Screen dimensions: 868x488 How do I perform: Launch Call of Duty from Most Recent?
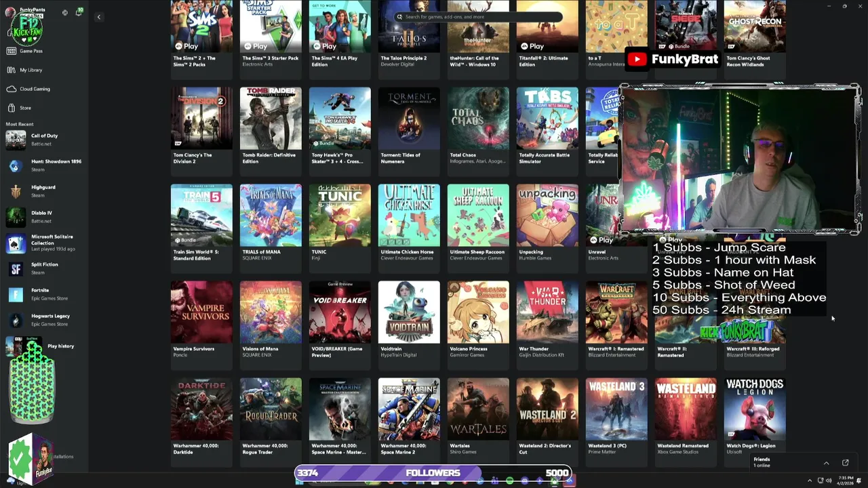[44, 140]
